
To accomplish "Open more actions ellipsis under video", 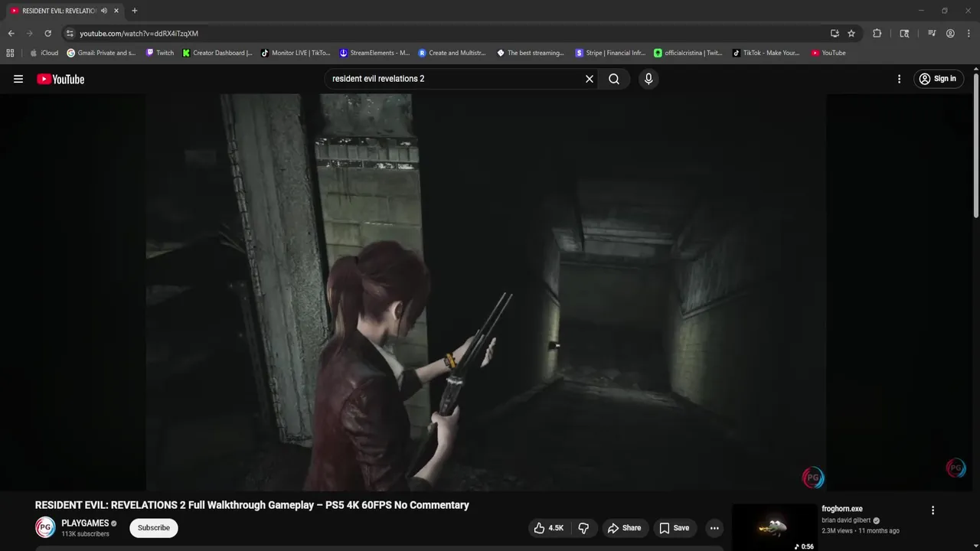I will pos(714,528).
